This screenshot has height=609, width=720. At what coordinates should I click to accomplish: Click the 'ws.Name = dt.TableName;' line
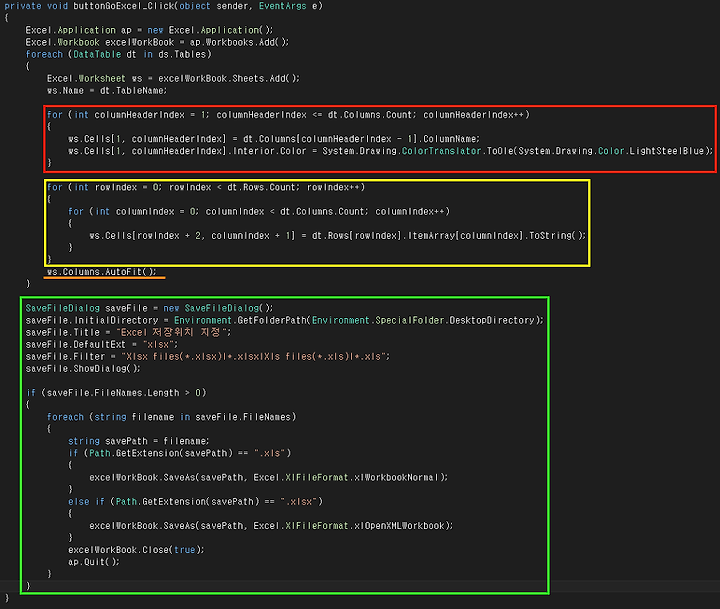(x=107, y=90)
